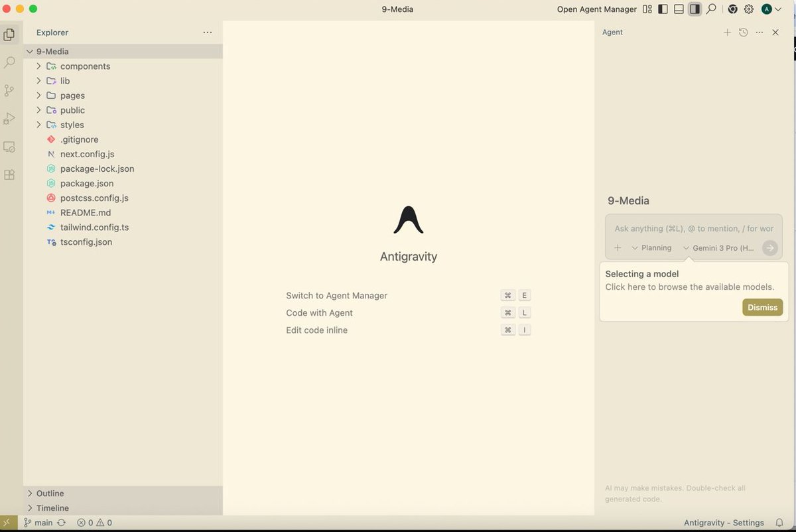Open the Gemini 3 Pro model dropdown

(718, 248)
